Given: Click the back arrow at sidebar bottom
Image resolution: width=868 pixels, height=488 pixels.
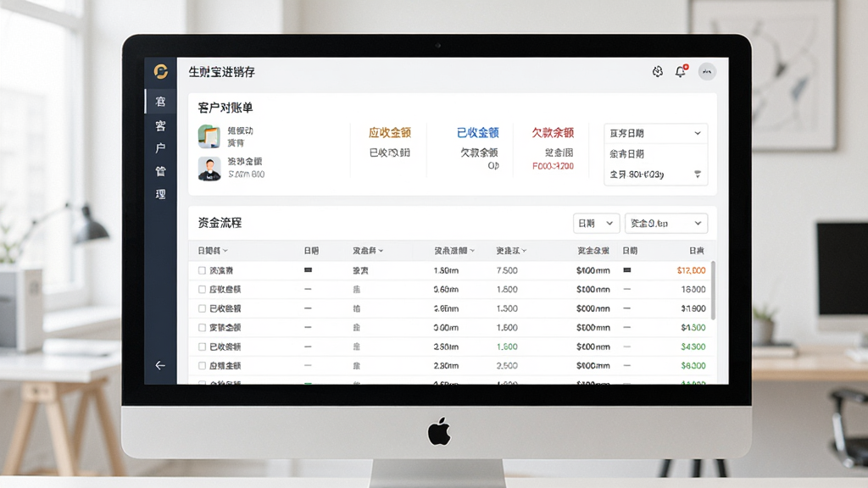Looking at the screenshot, I should coord(160,365).
